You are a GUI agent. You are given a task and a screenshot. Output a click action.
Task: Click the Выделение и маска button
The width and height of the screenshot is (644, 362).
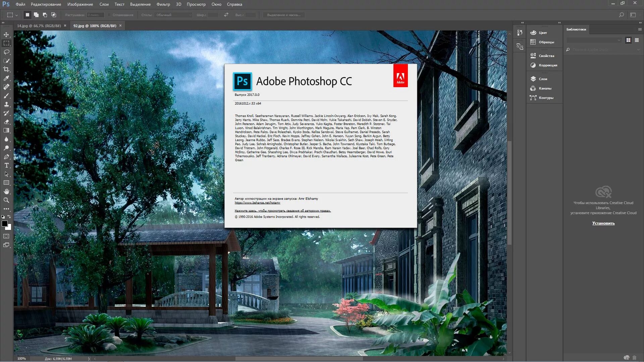pyautogui.click(x=284, y=15)
